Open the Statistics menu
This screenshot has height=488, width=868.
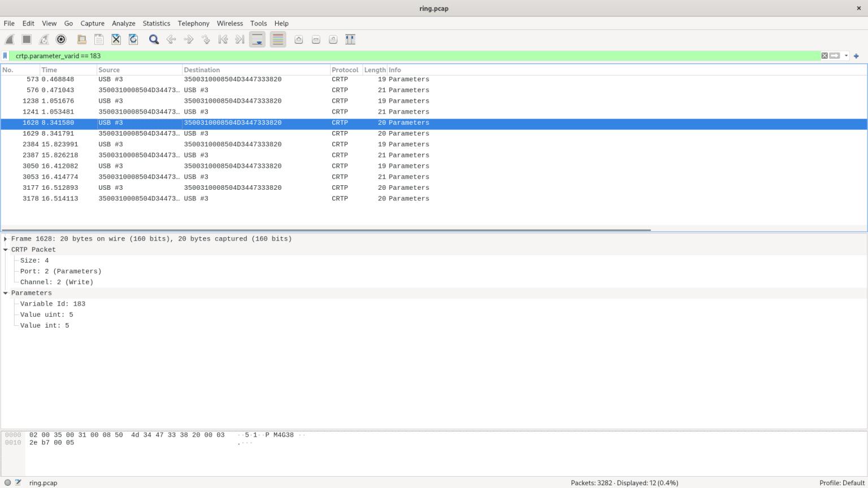156,23
